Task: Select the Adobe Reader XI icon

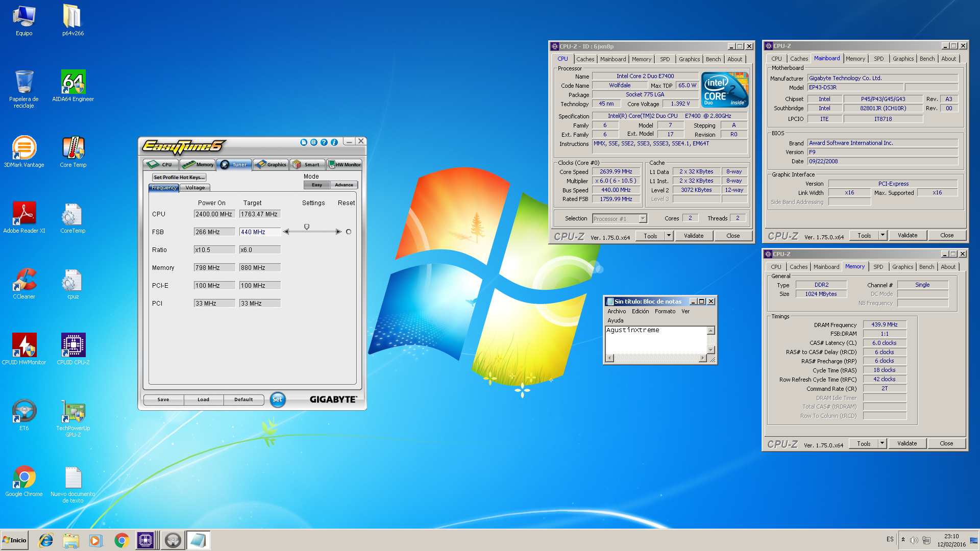Action: pos(24,217)
